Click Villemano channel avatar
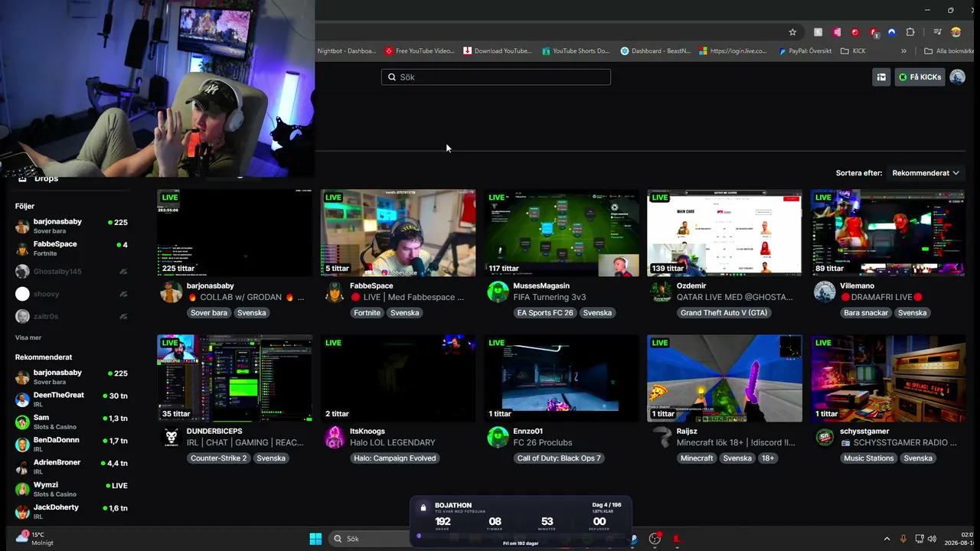 pyautogui.click(x=825, y=292)
